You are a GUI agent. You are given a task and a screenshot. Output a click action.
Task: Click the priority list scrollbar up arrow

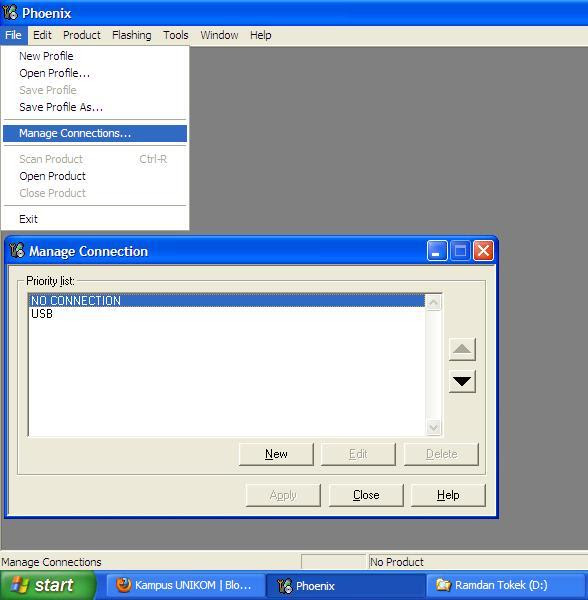point(433,303)
